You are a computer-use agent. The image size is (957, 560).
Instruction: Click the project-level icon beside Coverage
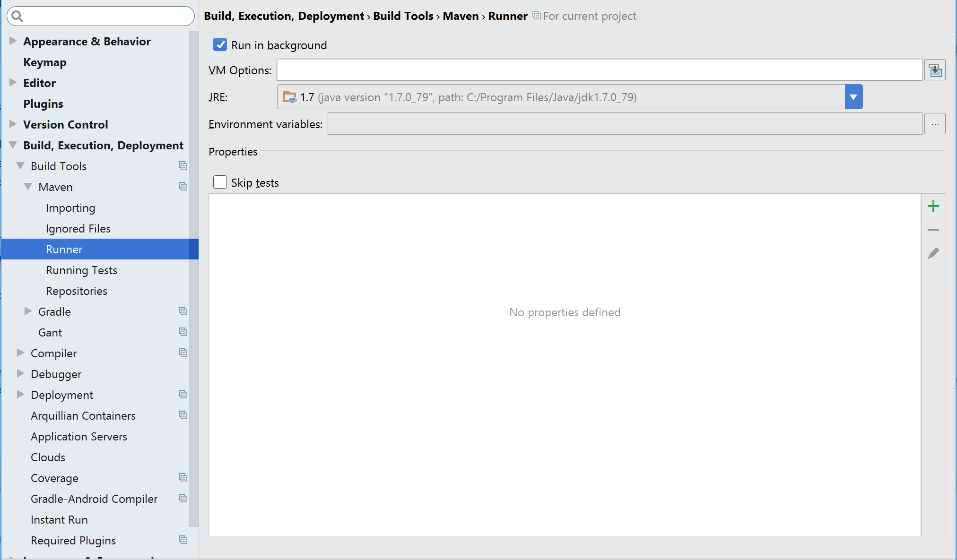183,477
